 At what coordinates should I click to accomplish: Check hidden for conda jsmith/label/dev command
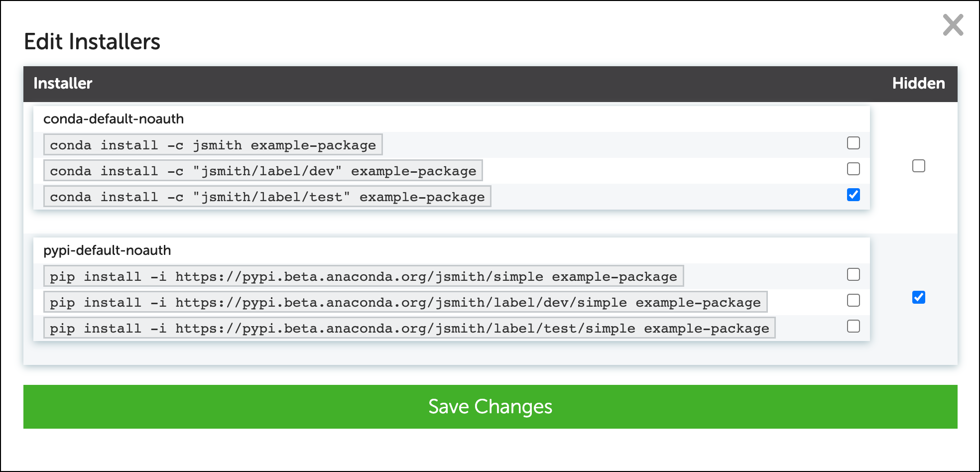[853, 169]
